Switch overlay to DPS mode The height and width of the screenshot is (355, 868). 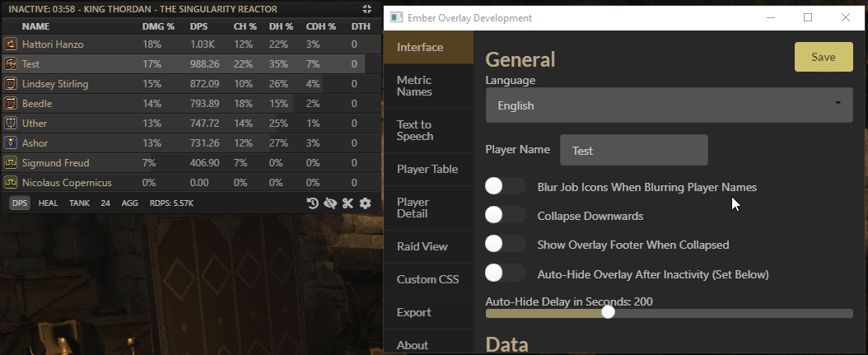tap(20, 203)
